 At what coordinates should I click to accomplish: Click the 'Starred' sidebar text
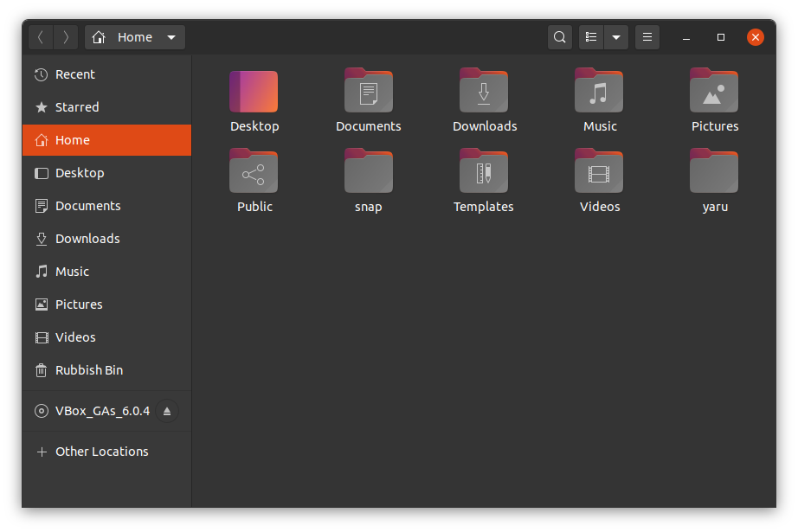pyautogui.click(x=77, y=107)
